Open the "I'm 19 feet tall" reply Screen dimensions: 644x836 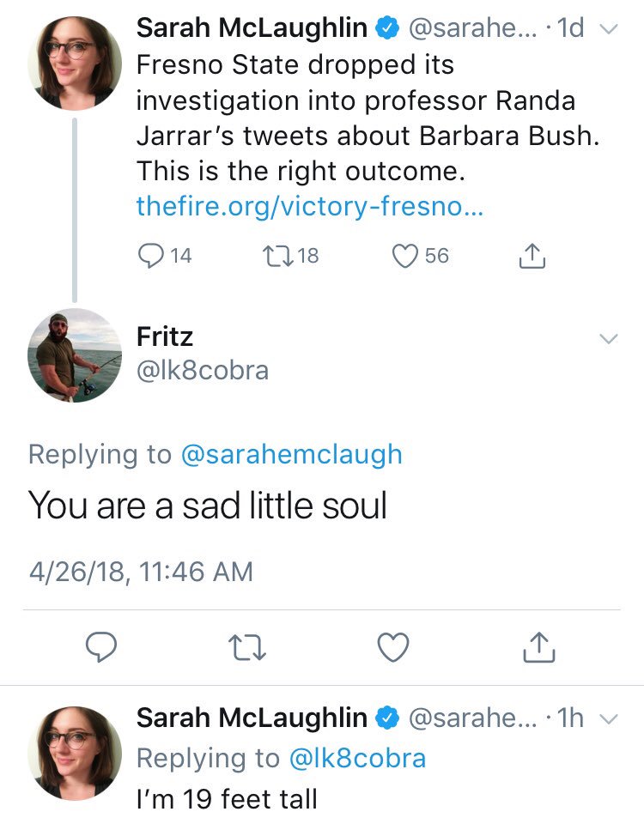pos(227,799)
